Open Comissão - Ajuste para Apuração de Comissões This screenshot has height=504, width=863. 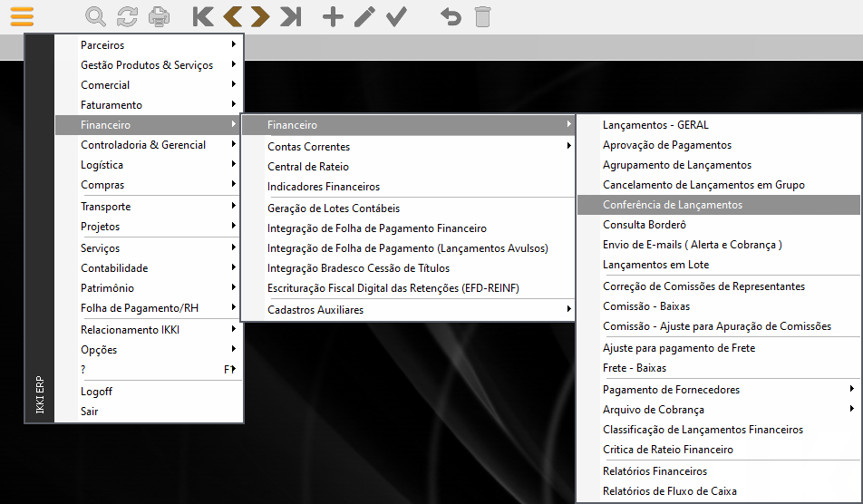(x=719, y=325)
